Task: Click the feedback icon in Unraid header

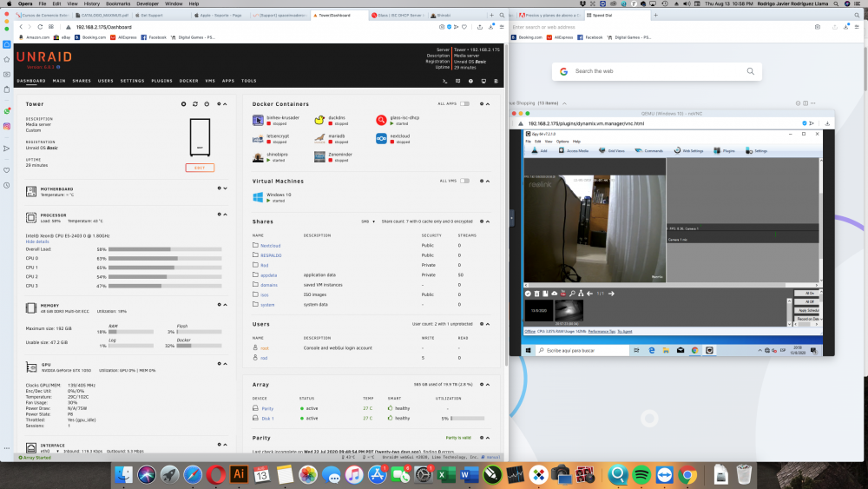Action: pyautogui.click(x=457, y=81)
